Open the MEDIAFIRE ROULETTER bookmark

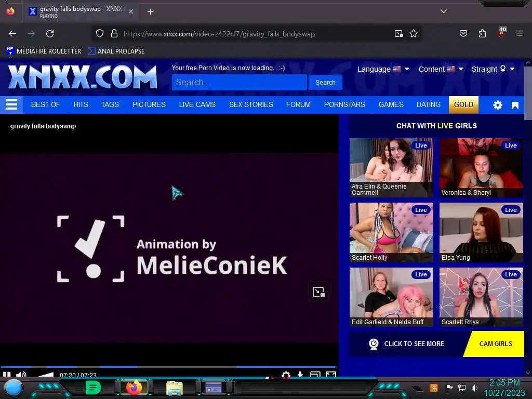[x=44, y=51]
